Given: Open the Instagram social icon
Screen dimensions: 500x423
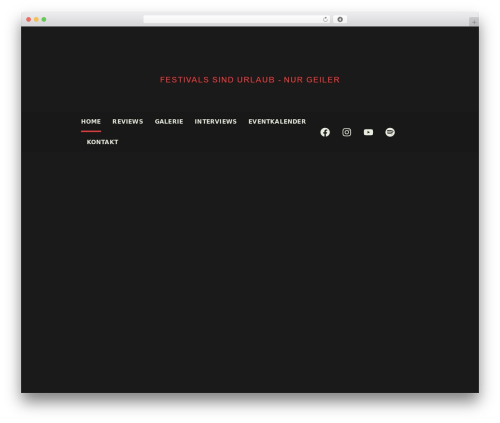Looking at the screenshot, I should click(347, 132).
